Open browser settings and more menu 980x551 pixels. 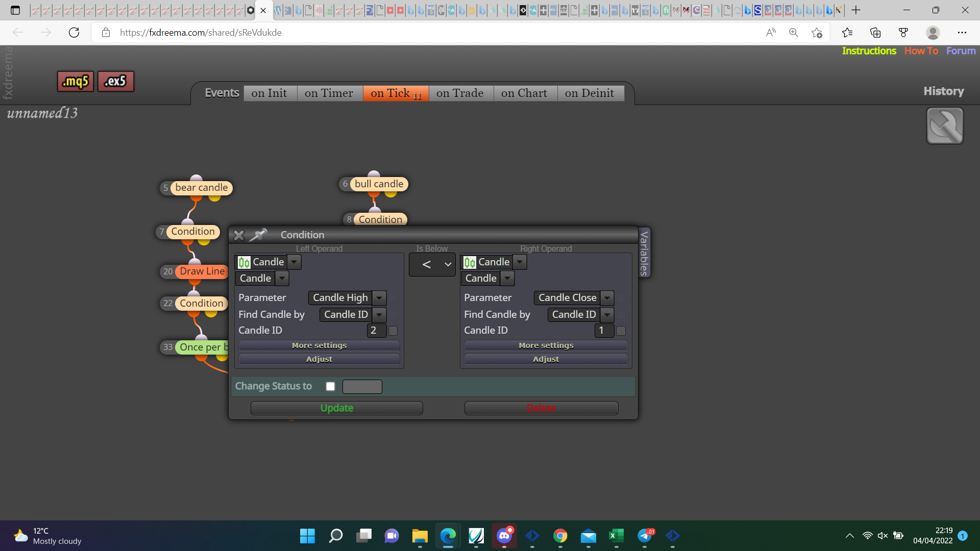[x=962, y=33]
